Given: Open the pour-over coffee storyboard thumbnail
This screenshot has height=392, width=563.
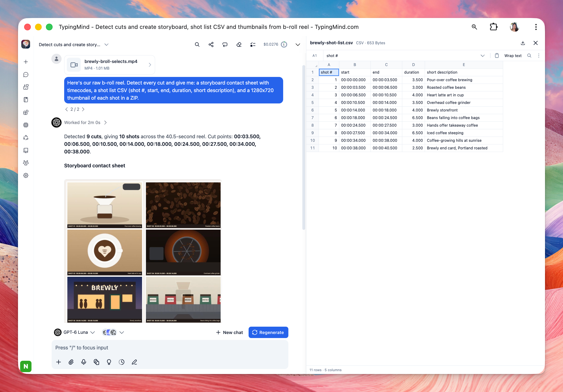Looking at the screenshot, I should tap(105, 205).
